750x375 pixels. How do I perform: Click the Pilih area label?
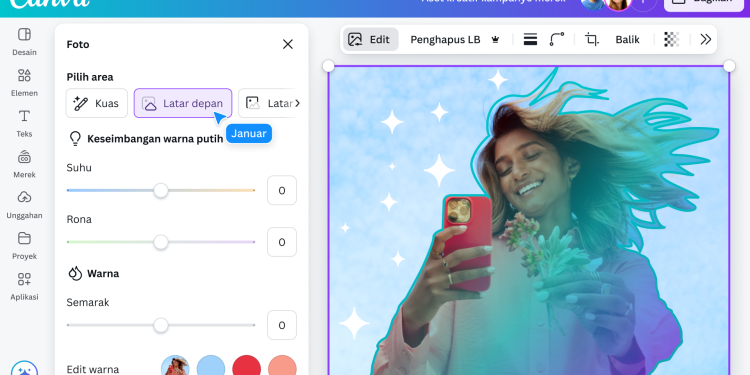90,77
